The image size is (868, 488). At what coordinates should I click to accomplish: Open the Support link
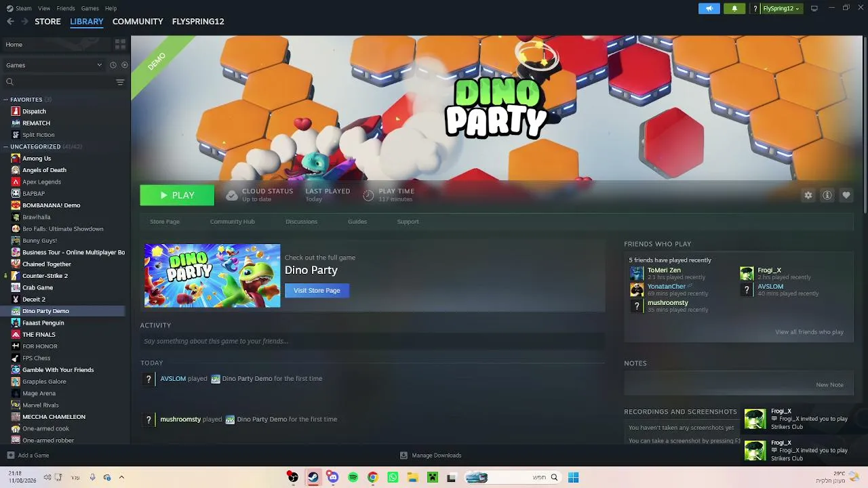tap(408, 222)
